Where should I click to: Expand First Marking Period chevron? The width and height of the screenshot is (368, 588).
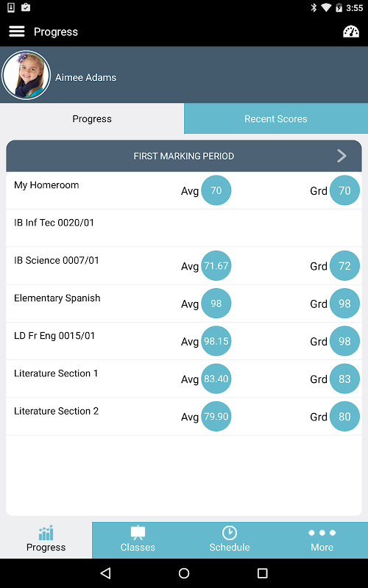coord(342,156)
